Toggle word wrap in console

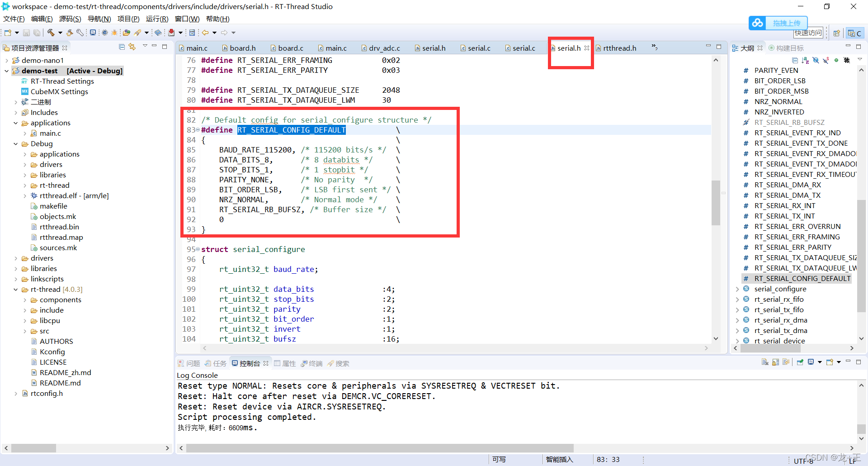786,362
